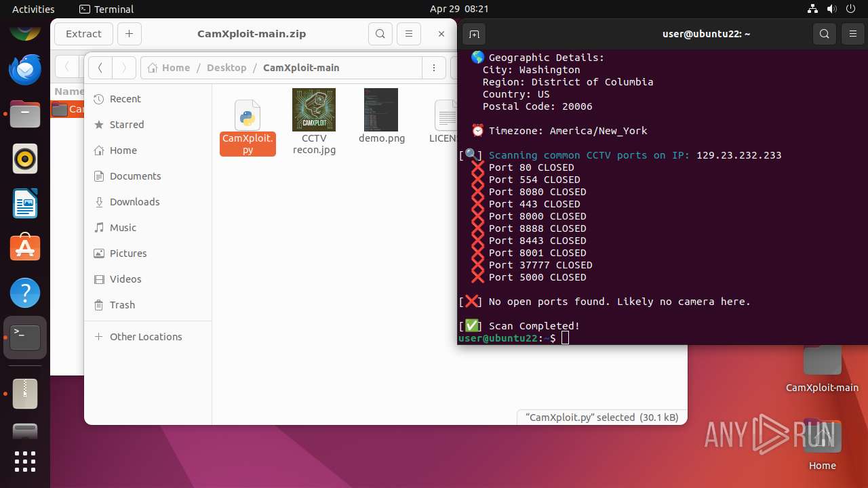Click the Home desktop folder

tap(822, 444)
